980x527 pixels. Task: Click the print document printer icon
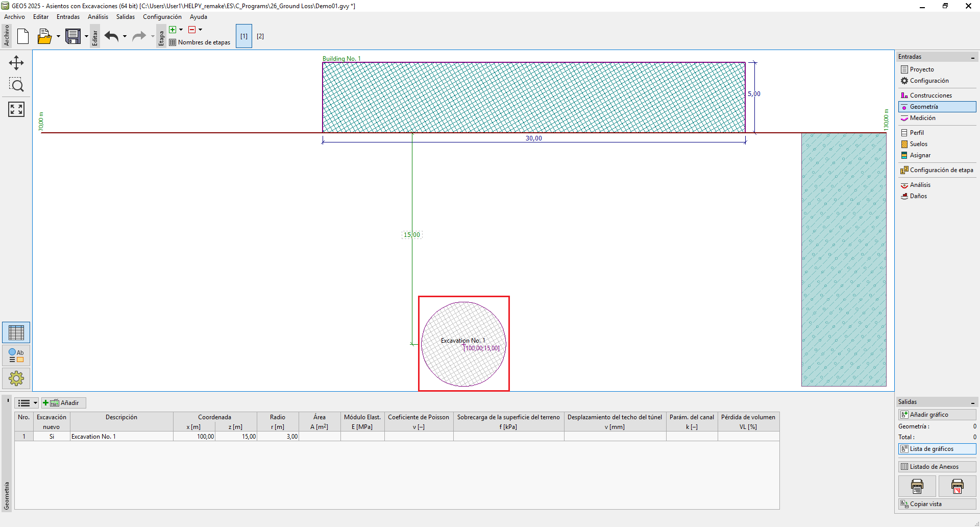point(917,486)
